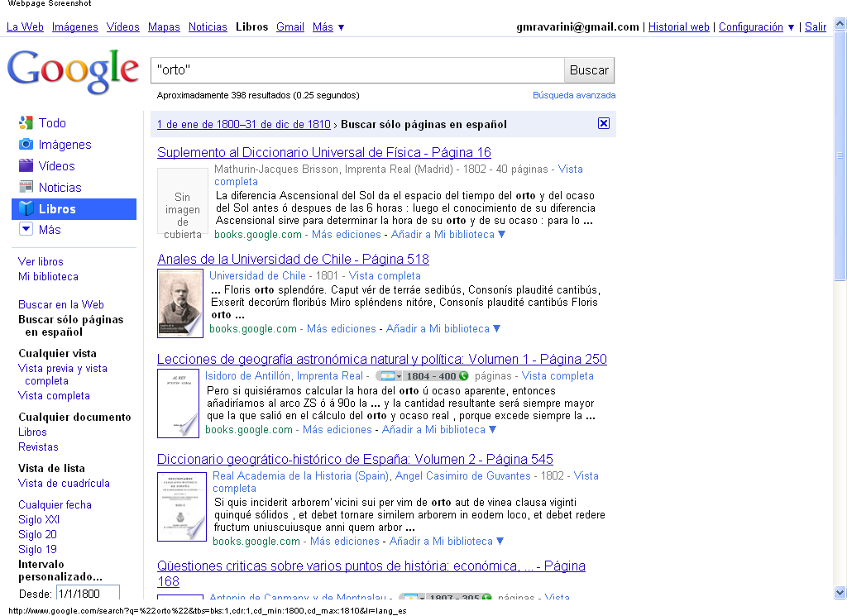Close the date range filter with X
This screenshot has width=847, height=616.
604,124
